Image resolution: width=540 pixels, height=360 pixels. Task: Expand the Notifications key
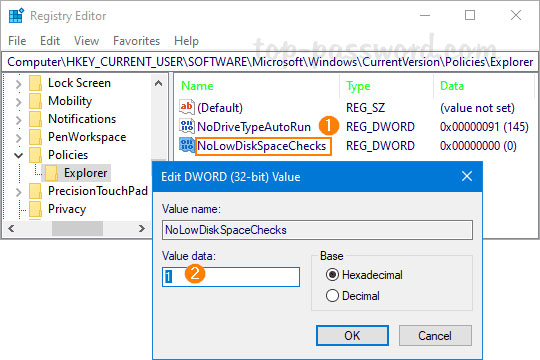[19, 120]
